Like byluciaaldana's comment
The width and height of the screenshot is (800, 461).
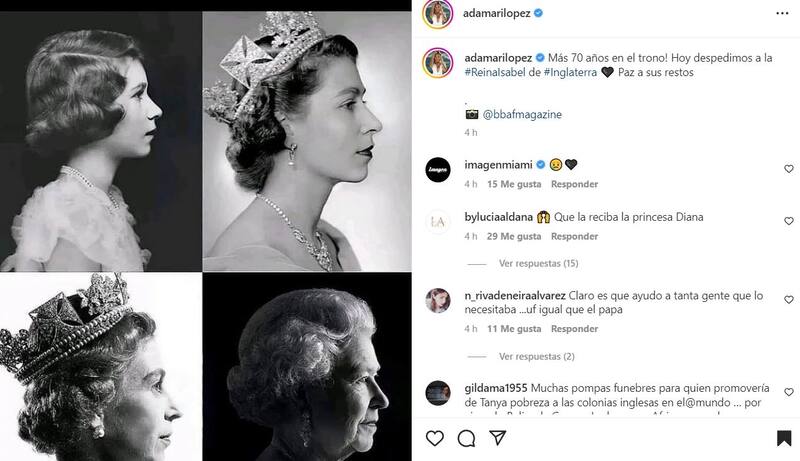click(x=788, y=221)
